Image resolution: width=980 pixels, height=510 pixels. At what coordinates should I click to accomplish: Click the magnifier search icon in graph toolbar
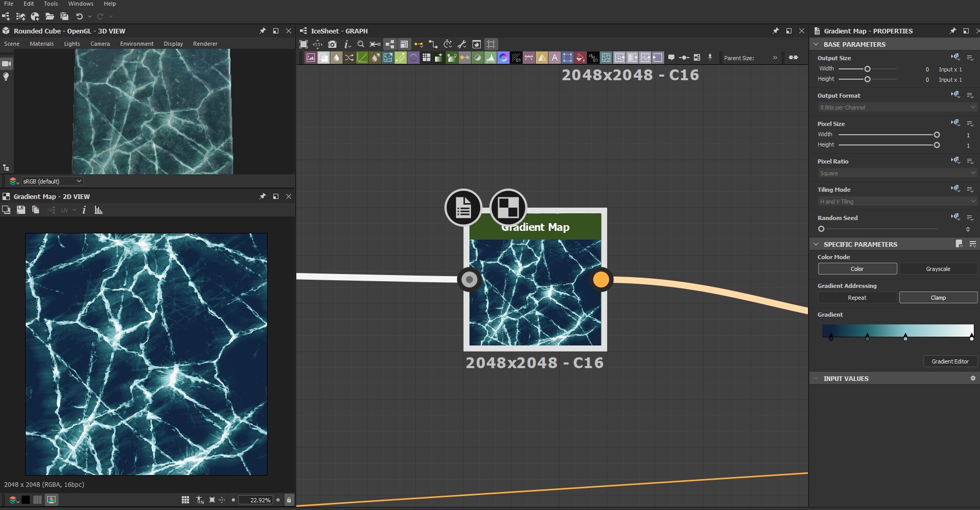tap(361, 44)
